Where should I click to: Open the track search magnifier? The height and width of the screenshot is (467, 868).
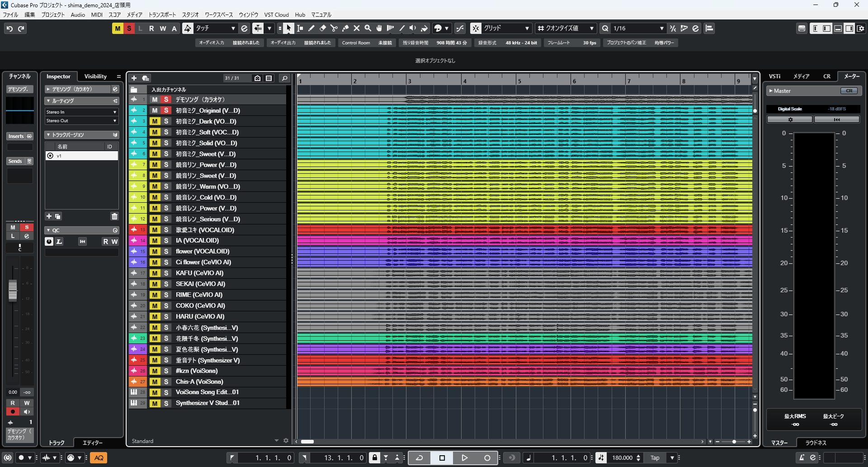click(x=284, y=78)
